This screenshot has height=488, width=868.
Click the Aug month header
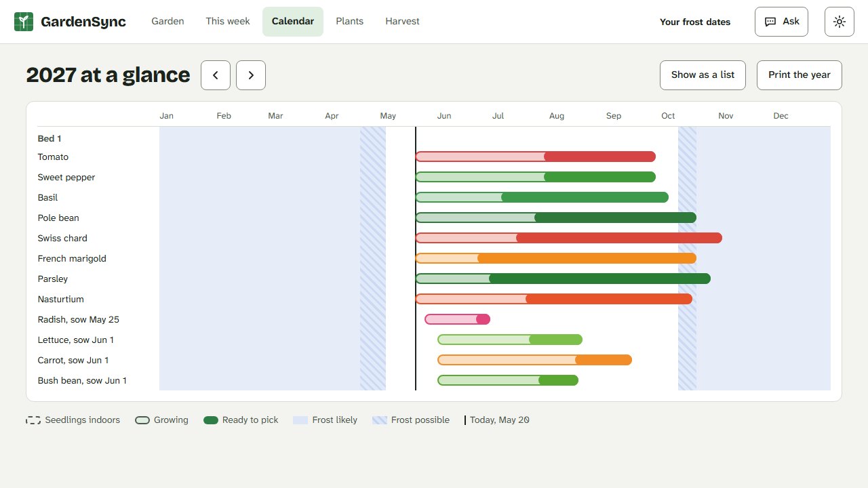coord(557,116)
